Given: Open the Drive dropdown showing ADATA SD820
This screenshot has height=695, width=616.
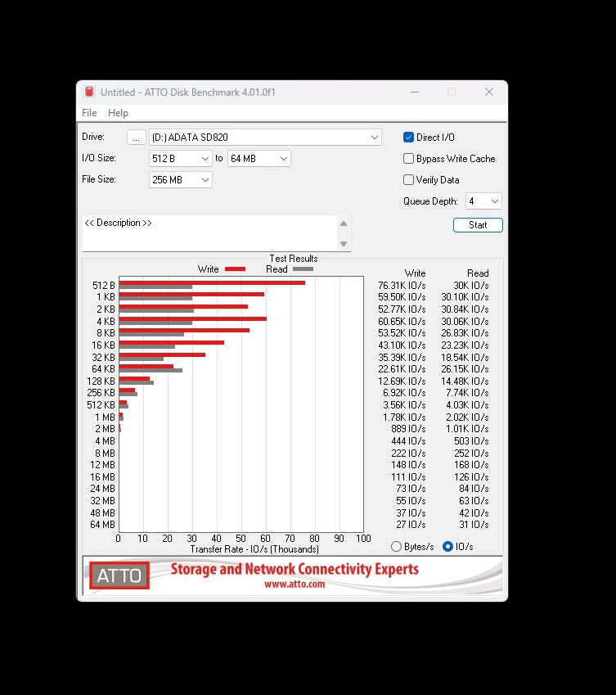Looking at the screenshot, I should click(x=374, y=138).
